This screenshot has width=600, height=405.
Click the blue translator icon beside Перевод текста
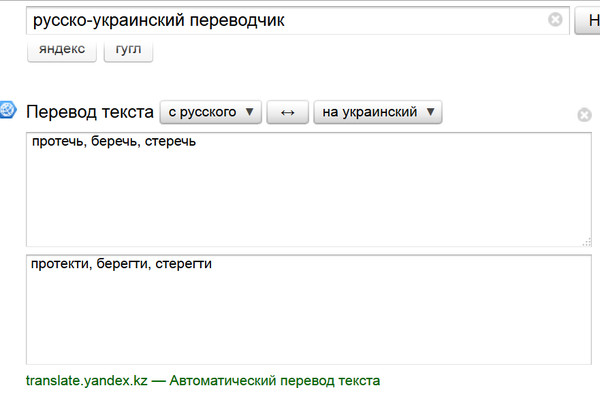pos(8,110)
